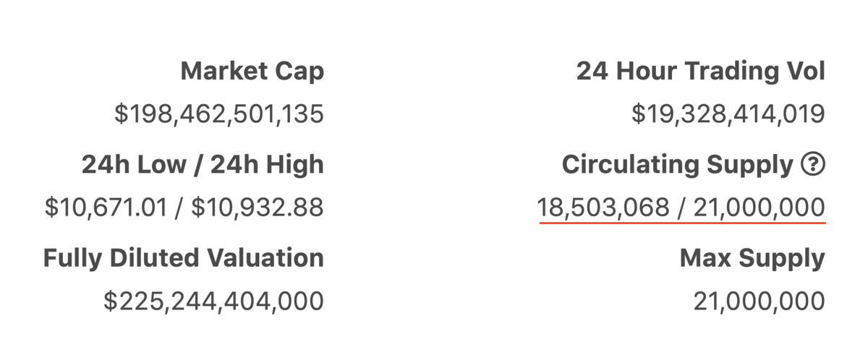Click the "24h Low" part of the heading
Screen dimensions: 868x355
coord(133,165)
